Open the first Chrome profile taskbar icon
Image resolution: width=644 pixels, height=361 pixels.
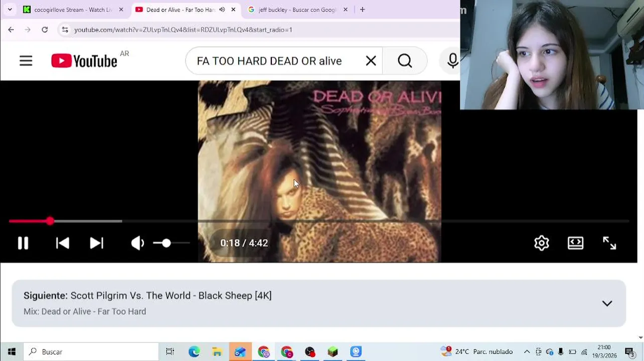click(x=264, y=352)
